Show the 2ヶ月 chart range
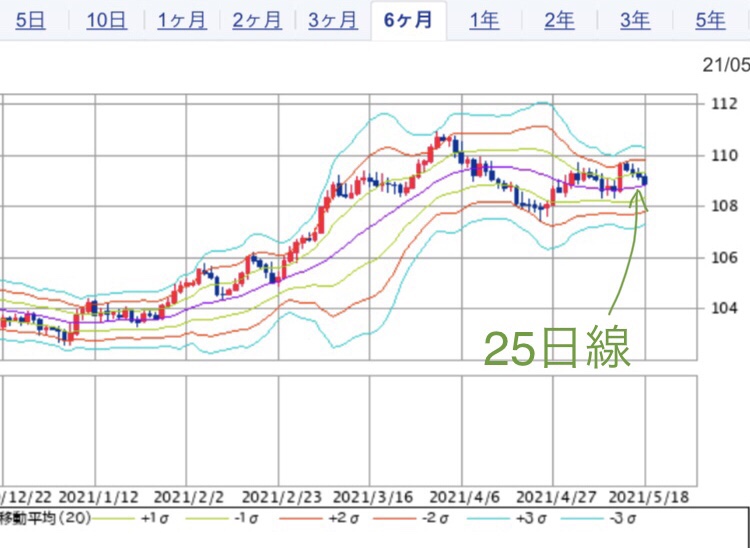This screenshot has height=548, width=750. tap(257, 21)
